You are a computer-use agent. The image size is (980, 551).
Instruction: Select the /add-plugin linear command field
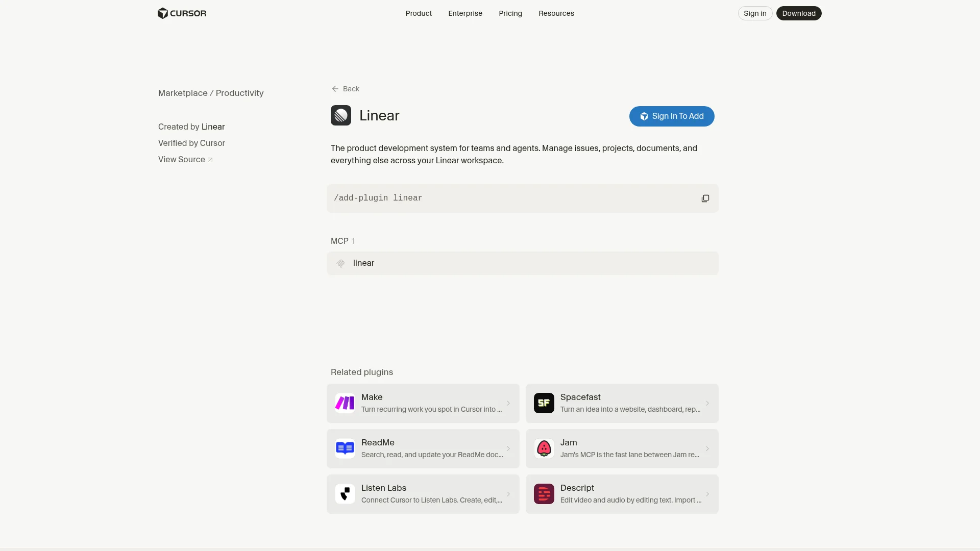tap(523, 198)
